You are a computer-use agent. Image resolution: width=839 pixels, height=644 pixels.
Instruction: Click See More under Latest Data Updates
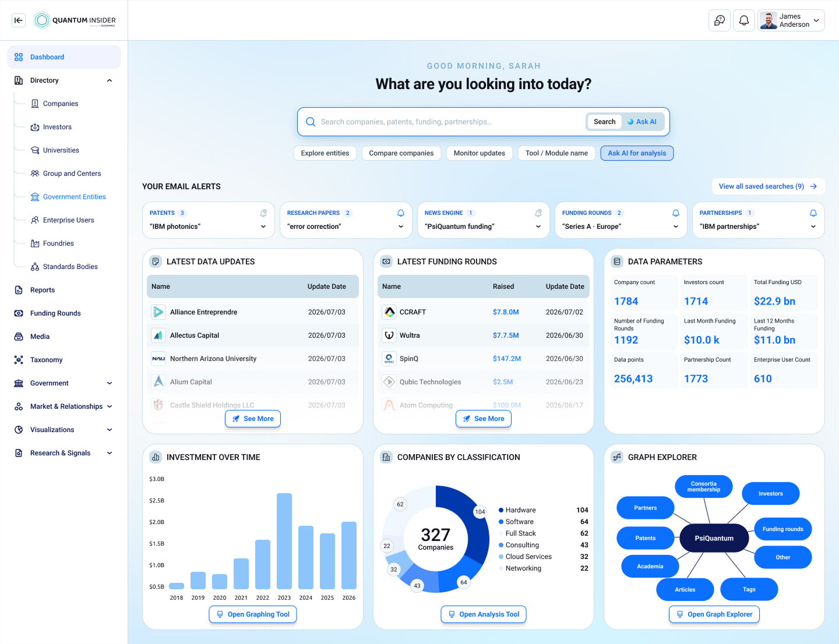pos(253,419)
